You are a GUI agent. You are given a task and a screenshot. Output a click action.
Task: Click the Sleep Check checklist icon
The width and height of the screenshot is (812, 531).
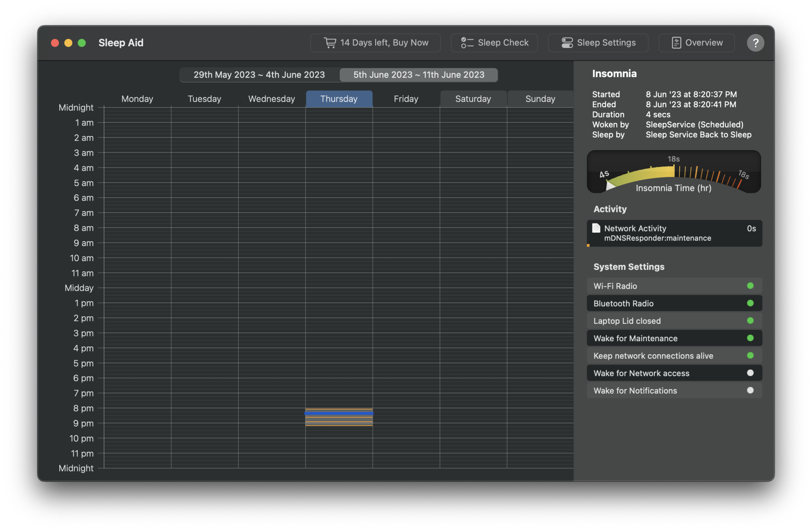[467, 43]
